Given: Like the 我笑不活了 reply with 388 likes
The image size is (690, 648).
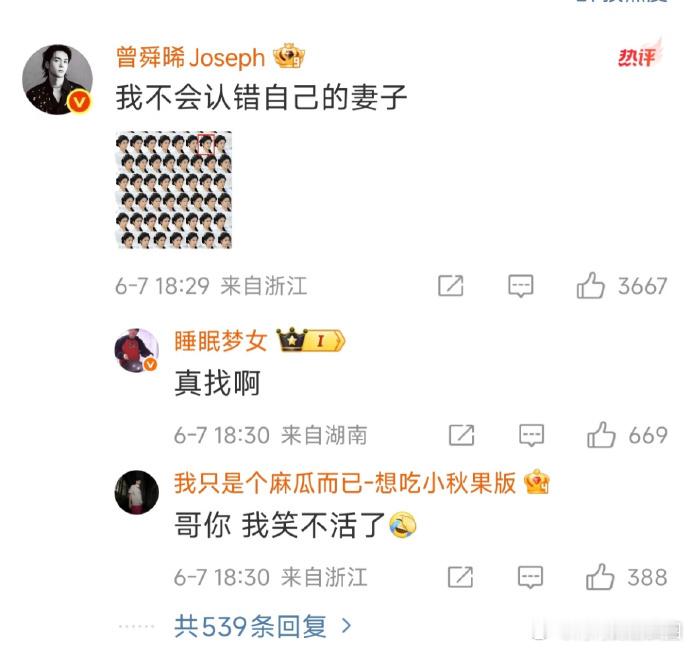Looking at the screenshot, I should point(600,577).
